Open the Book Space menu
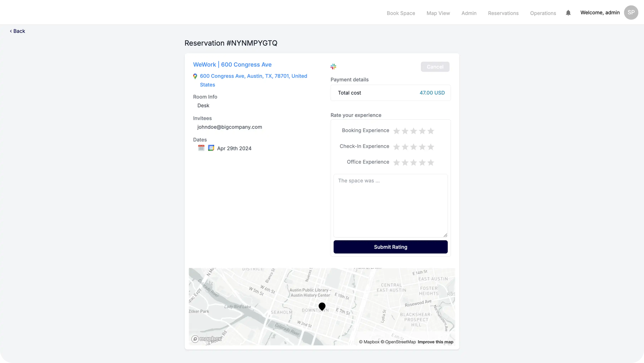 (x=401, y=13)
